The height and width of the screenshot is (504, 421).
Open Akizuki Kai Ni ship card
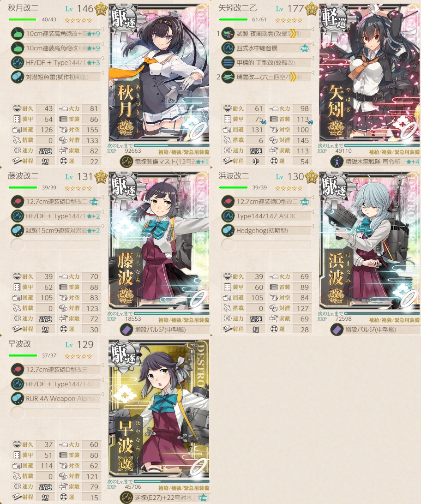pyautogui.click(x=159, y=73)
